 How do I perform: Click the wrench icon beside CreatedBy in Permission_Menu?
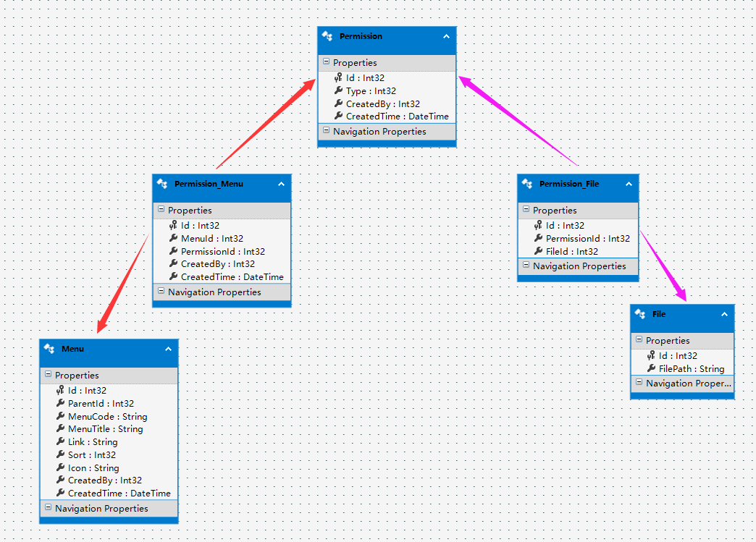pos(173,263)
